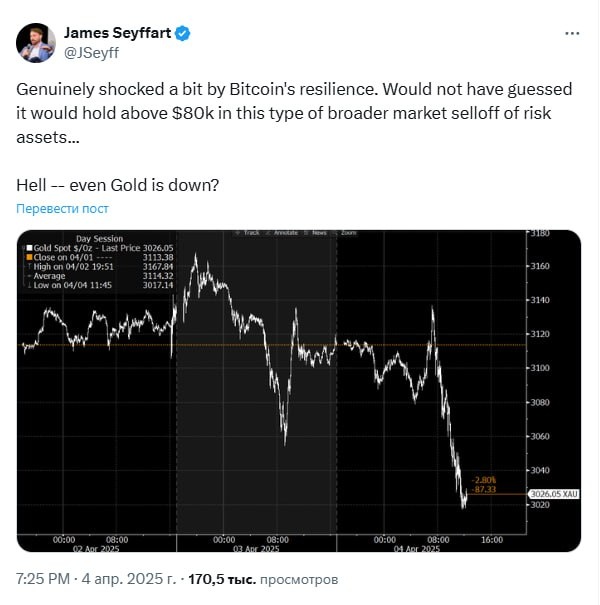
Task: Open the three-dot more options menu
Action: pos(572,34)
